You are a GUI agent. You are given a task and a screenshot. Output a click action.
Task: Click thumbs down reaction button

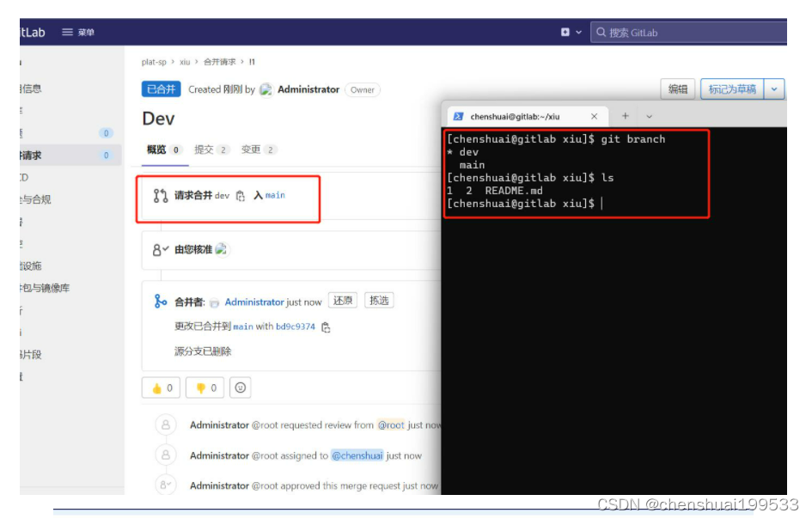(x=205, y=388)
